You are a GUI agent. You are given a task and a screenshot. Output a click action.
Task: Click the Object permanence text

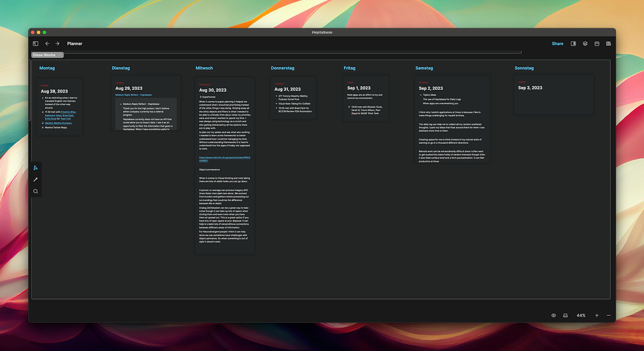pyautogui.click(x=209, y=170)
